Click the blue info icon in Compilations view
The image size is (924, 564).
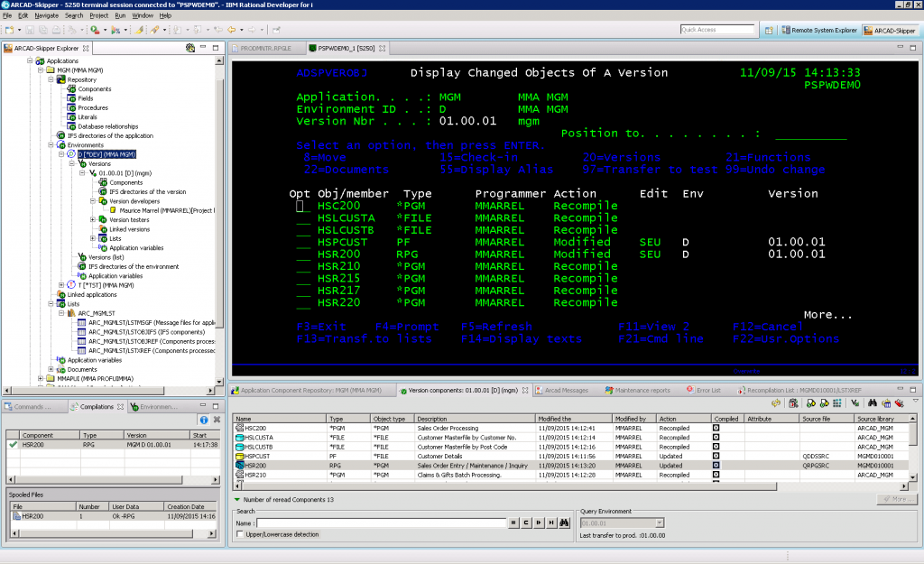point(203,420)
